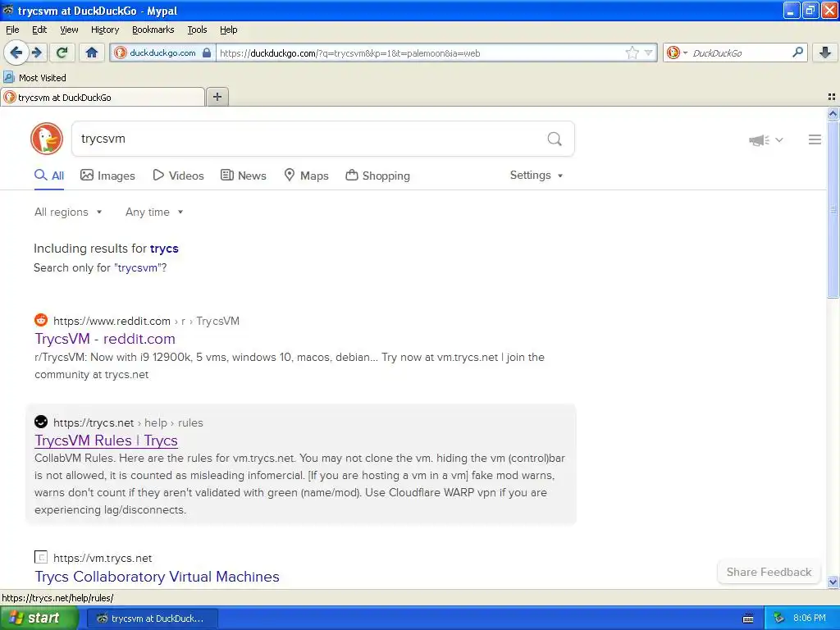840x630 pixels.
Task: Open the File menu
Action: [x=12, y=30]
